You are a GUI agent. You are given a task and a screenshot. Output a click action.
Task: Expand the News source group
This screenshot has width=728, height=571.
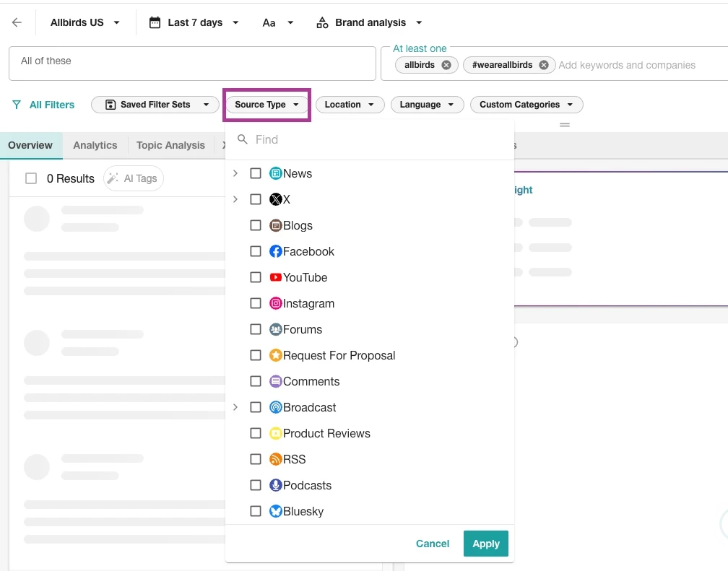(x=235, y=173)
